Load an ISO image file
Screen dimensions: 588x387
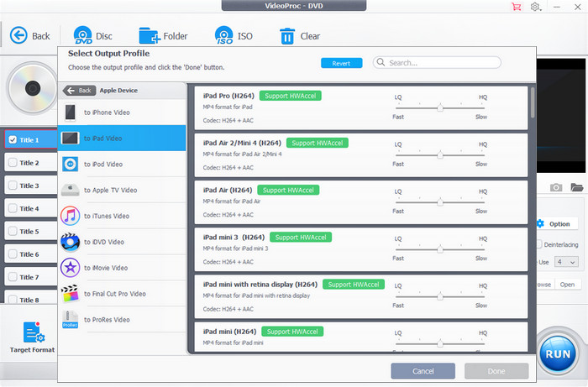[x=234, y=36]
